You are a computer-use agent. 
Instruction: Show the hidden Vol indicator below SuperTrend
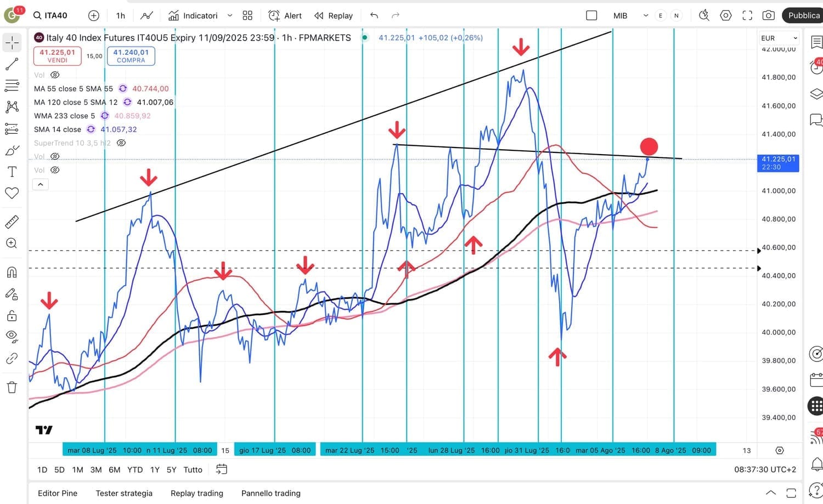pyautogui.click(x=55, y=156)
